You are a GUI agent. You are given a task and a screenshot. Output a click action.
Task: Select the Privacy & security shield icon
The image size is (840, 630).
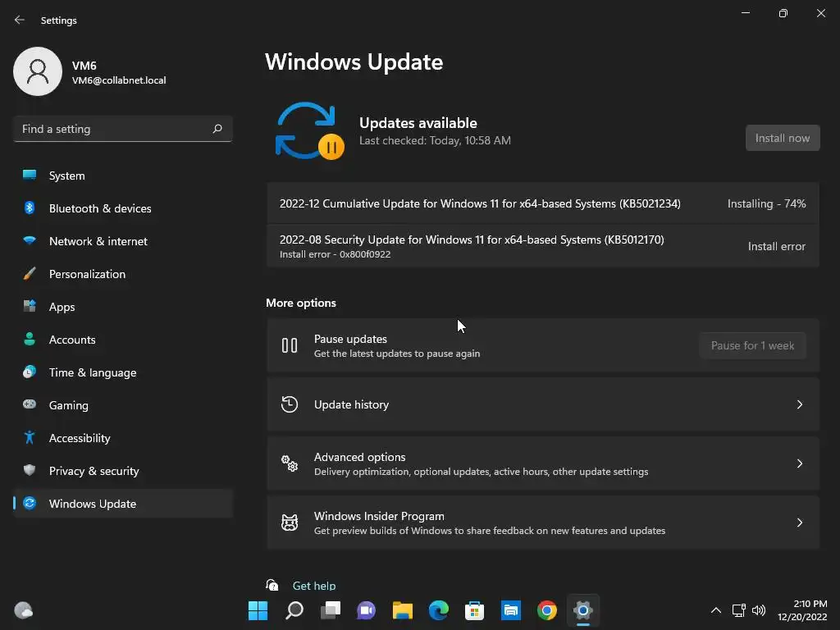[30, 470]
